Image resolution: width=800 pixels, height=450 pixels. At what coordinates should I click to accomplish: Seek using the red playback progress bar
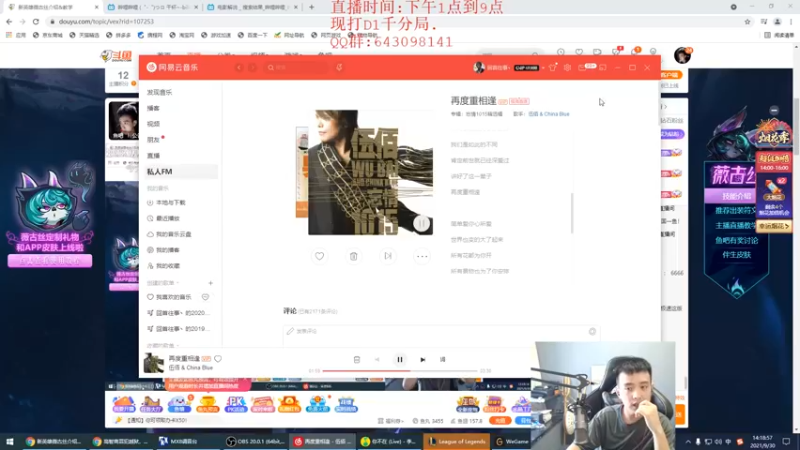coord(400,371)
